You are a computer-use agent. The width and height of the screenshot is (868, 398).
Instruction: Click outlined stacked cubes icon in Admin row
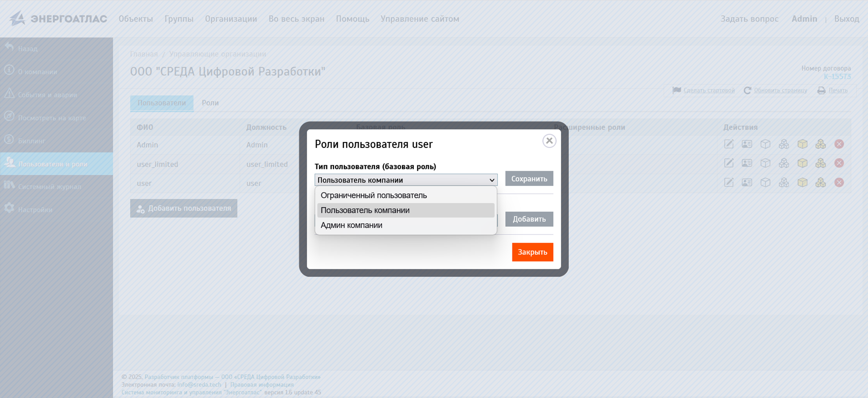784,144
